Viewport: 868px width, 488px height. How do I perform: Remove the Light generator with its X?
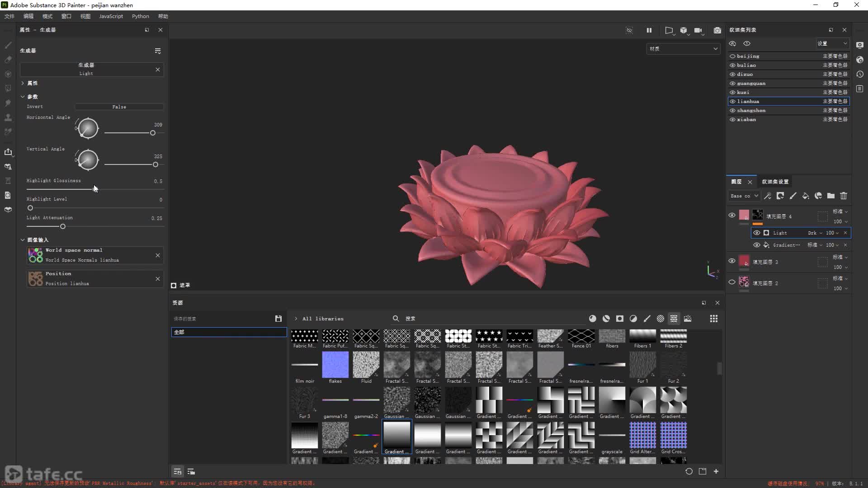pos(158,70)
